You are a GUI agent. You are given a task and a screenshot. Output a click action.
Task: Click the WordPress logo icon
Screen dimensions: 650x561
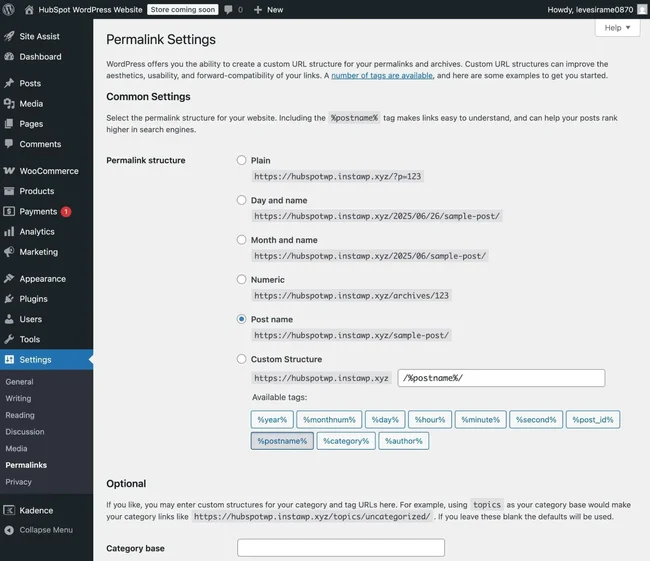tap(8, 9)
